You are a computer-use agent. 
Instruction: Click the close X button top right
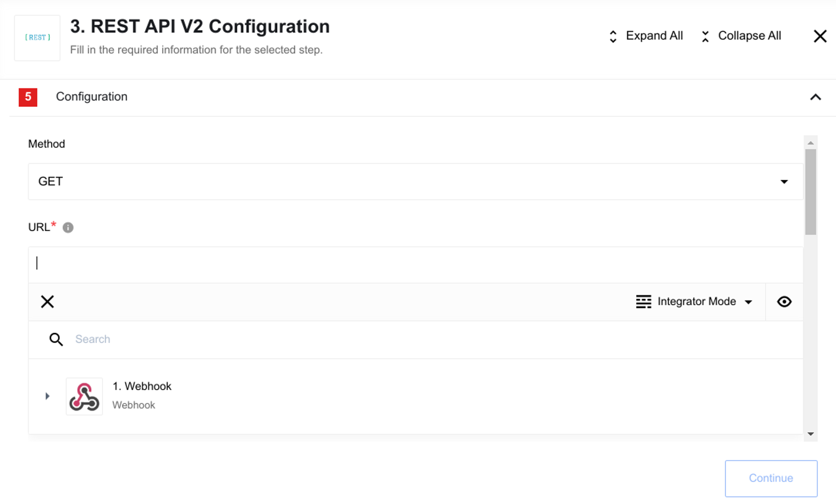click(x=821, y=36)
